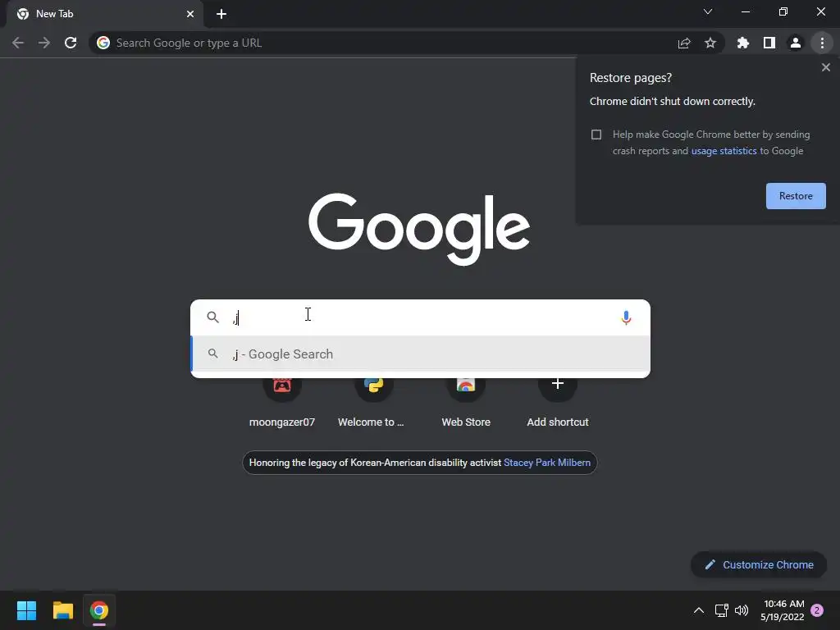Close the New Tab tab
The height and width of the screenshot is (630, 840).
tap(190, 14)
